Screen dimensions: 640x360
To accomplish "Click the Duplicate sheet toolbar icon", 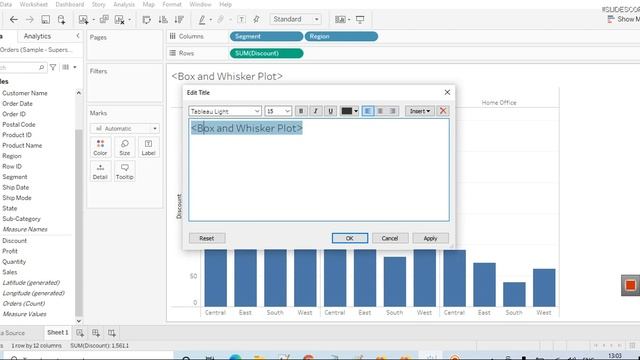I will [104, 20].
